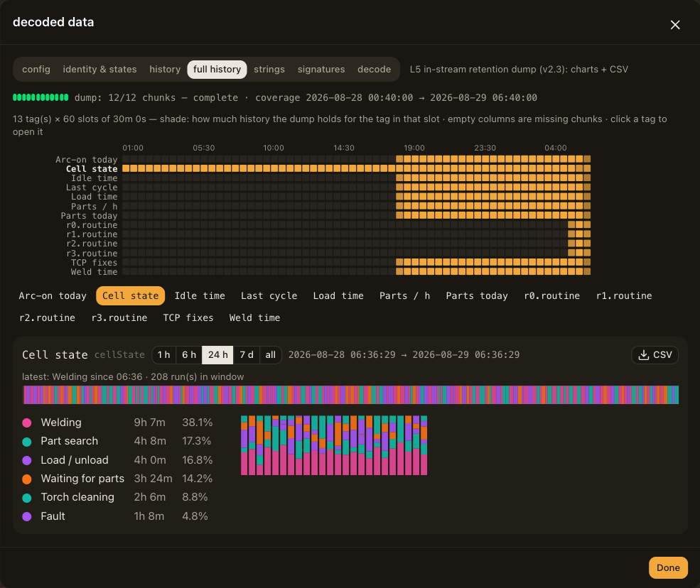Open Idle time row label in heatmap
Viewport: 700px width, 588px height.
click(95, 178)
